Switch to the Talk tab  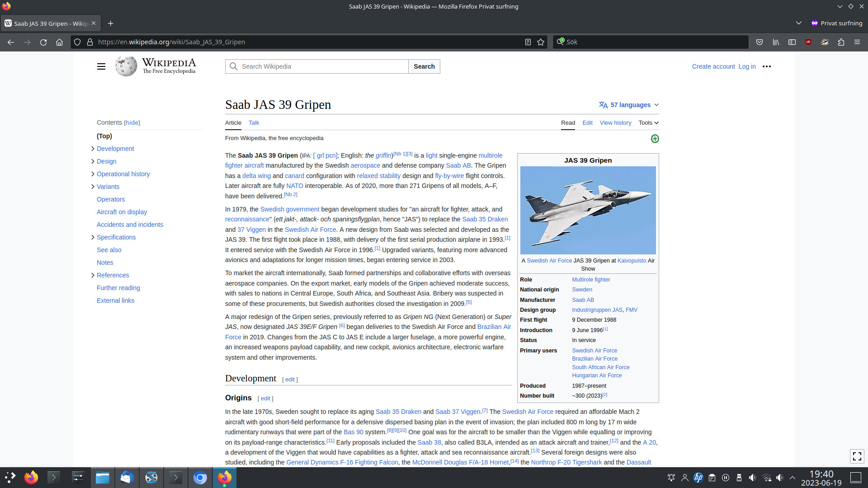pos(254,123)
